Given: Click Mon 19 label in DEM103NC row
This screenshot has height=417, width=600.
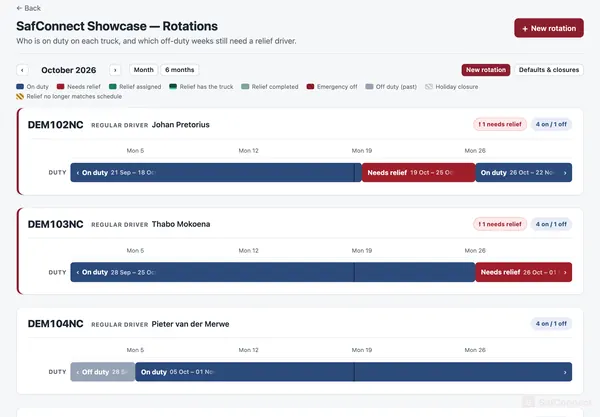Looking at the screenshot, I should coord(362,251).
